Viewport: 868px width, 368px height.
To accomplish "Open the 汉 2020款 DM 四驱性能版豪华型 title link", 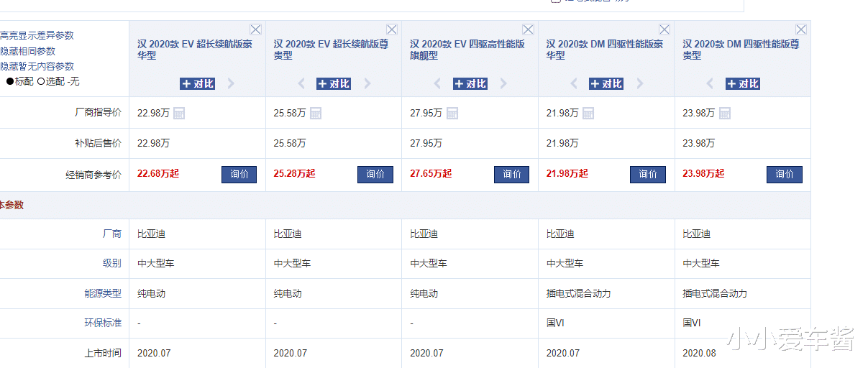I will 605,50.
